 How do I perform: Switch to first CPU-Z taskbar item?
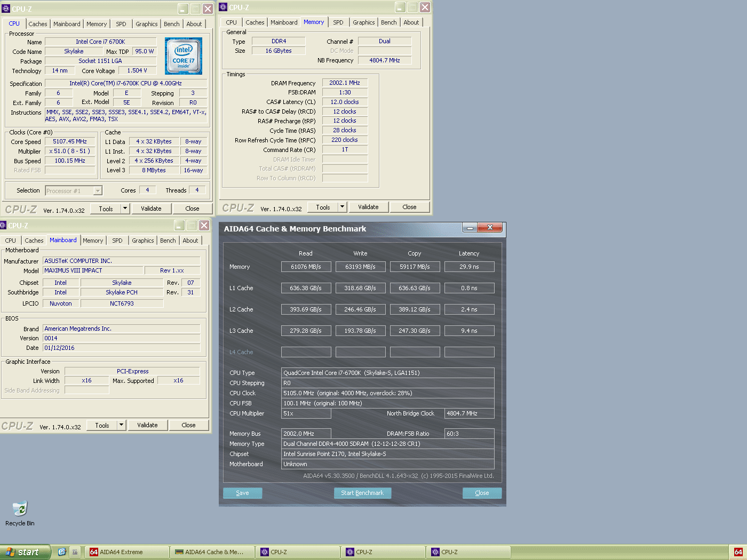pyautogui.click(x=298, y=552)
